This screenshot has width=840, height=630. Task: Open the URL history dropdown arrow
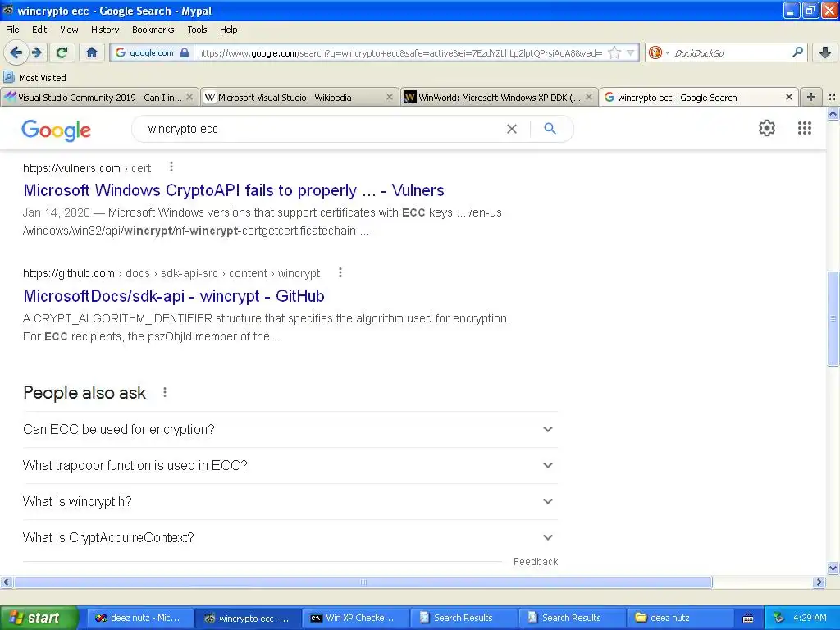pyautogui.click(x=631, y=53)
